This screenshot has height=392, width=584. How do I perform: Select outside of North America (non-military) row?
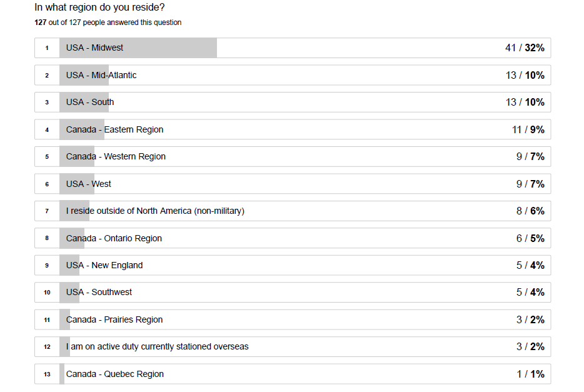coord(293,211)
